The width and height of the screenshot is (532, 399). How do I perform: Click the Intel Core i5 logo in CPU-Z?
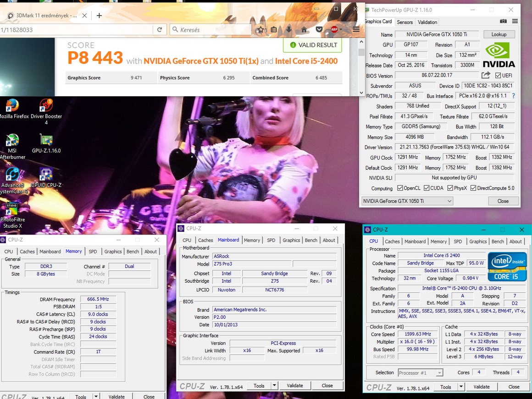507,267
